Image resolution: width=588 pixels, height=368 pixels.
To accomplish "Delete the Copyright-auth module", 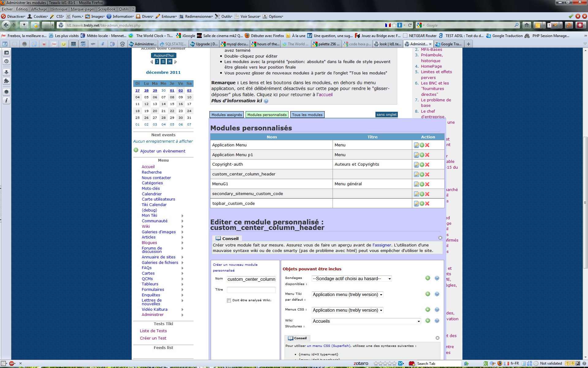I will (427, 165).
